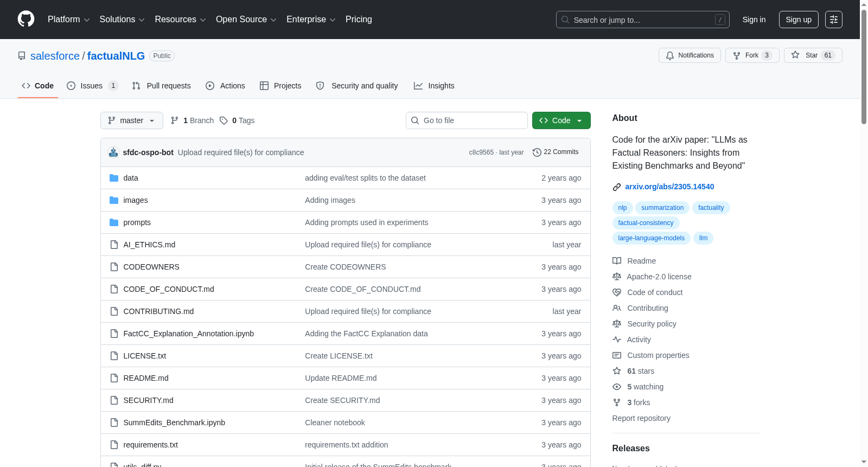Open the master branch selector dropdown
The image size is (868, 467).
pos(132,120)
